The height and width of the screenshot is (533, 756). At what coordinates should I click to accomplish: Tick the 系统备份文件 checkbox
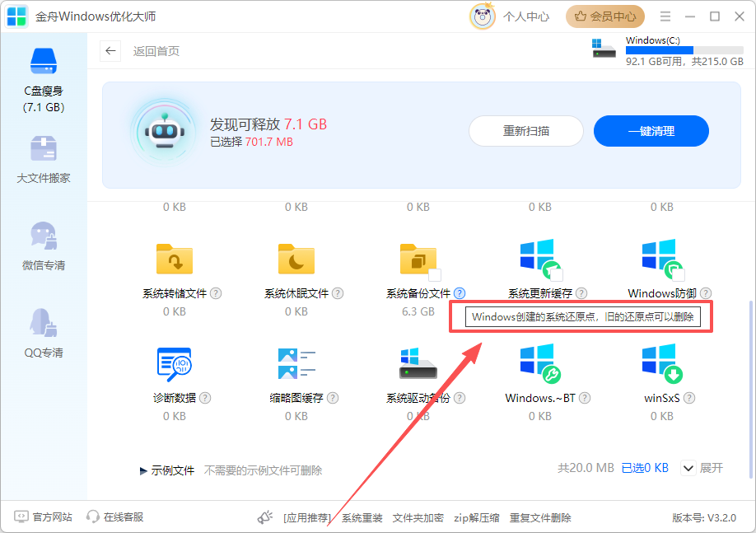[435, 275]
